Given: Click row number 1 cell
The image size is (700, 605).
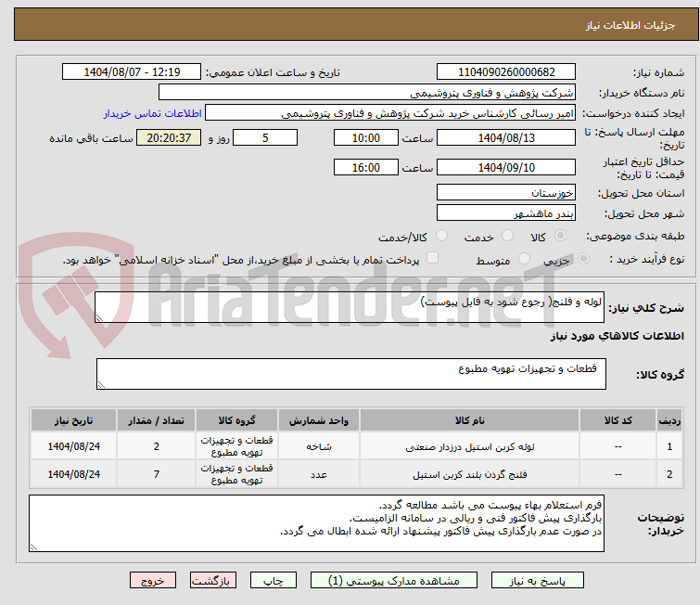Looking at the screenshot, I should click(x=669, y=446).
